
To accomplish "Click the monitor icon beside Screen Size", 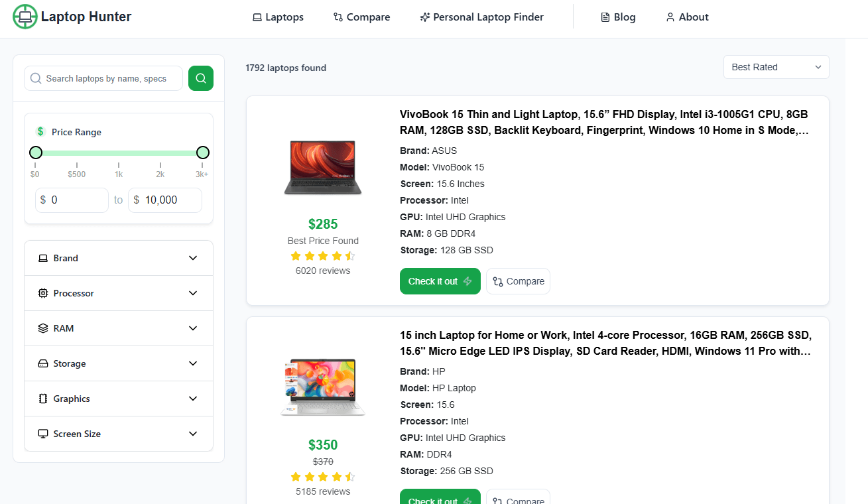I will pos(43,434).
